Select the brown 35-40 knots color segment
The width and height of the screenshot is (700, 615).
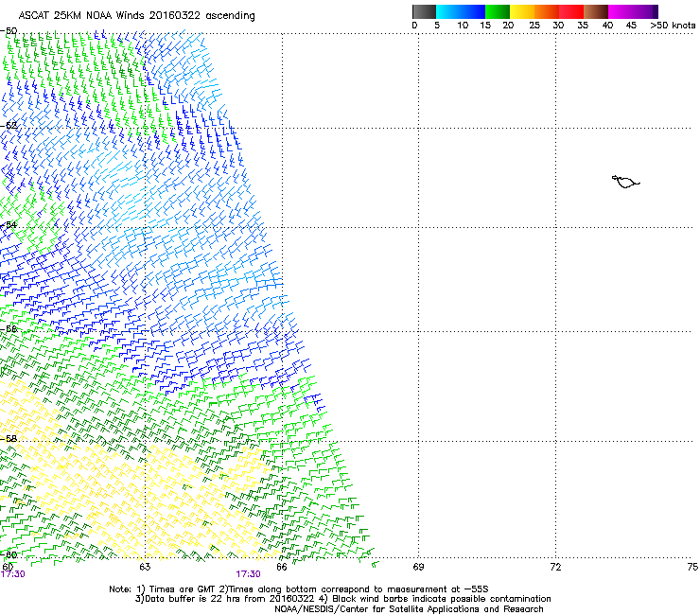[596, 11]
